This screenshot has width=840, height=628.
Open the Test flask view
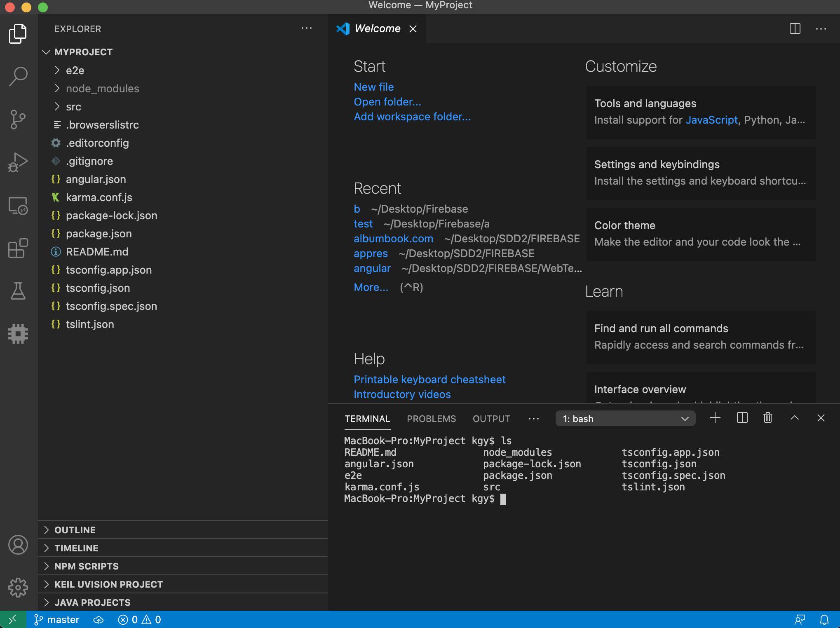tap(18, 291)
